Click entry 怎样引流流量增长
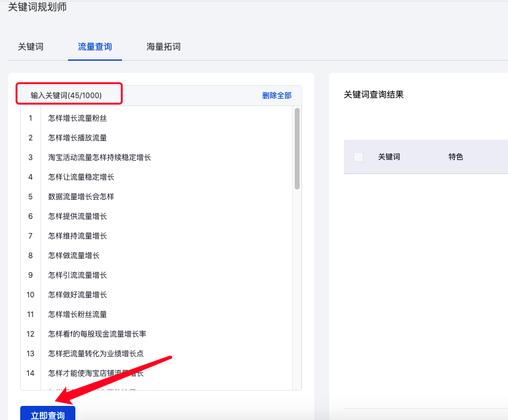 point(77,275)
